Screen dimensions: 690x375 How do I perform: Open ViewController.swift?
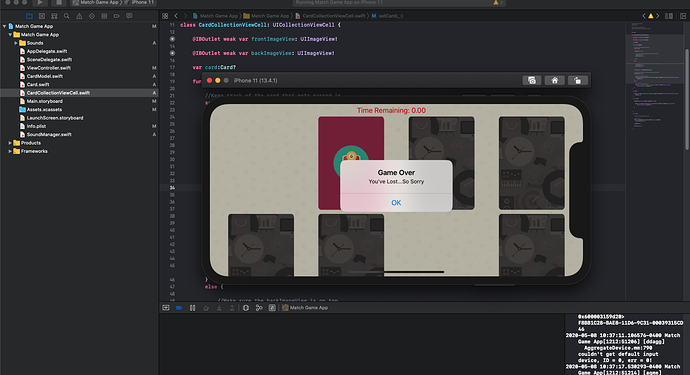[x=48, y=68]
